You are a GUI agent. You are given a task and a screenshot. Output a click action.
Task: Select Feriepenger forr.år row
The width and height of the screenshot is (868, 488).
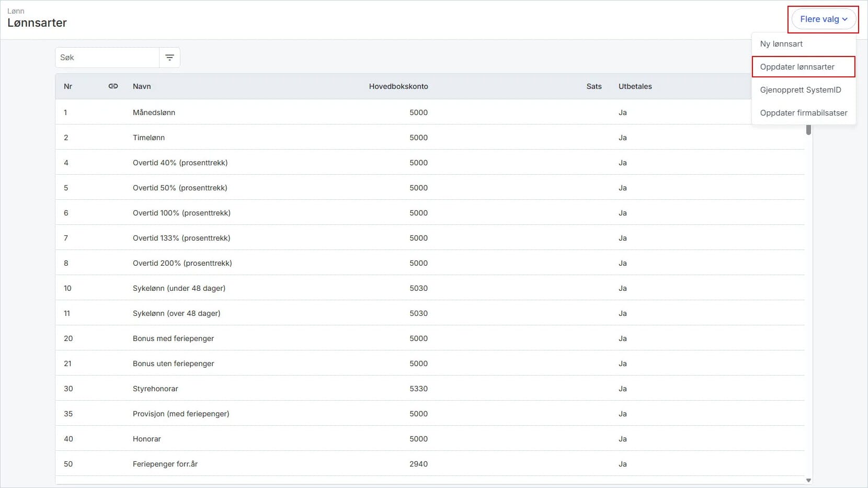430,464
